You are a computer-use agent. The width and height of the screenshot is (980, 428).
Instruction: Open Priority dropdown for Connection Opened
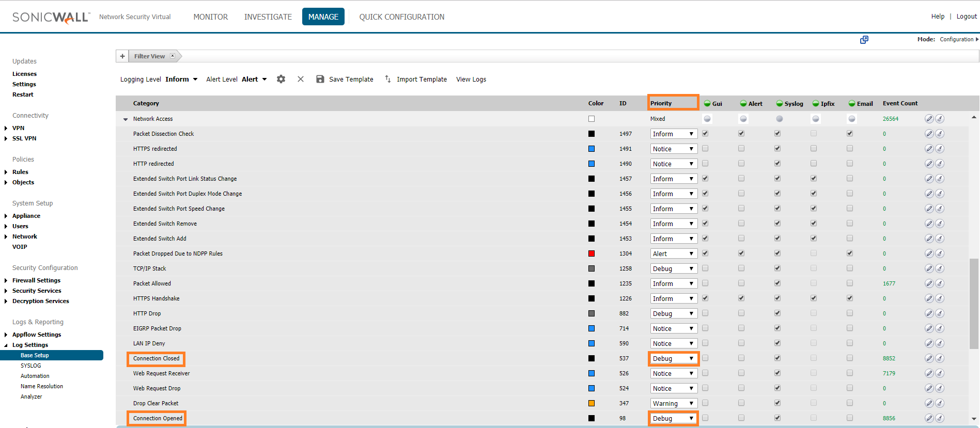(673, 418)
